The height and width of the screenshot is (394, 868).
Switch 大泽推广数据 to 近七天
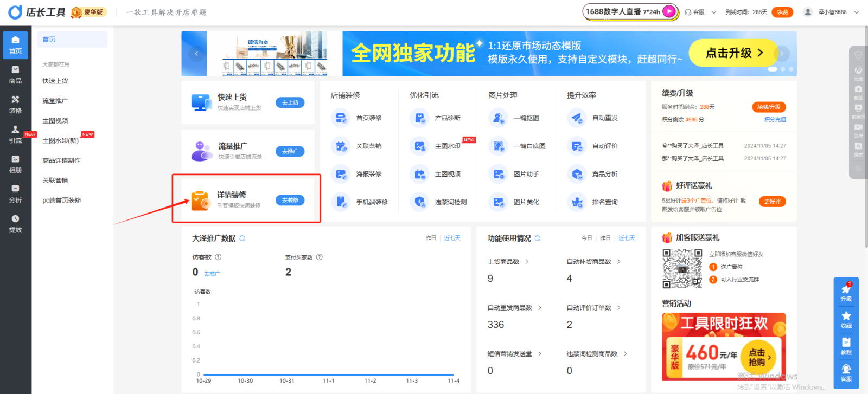click(x=452, y=238)
